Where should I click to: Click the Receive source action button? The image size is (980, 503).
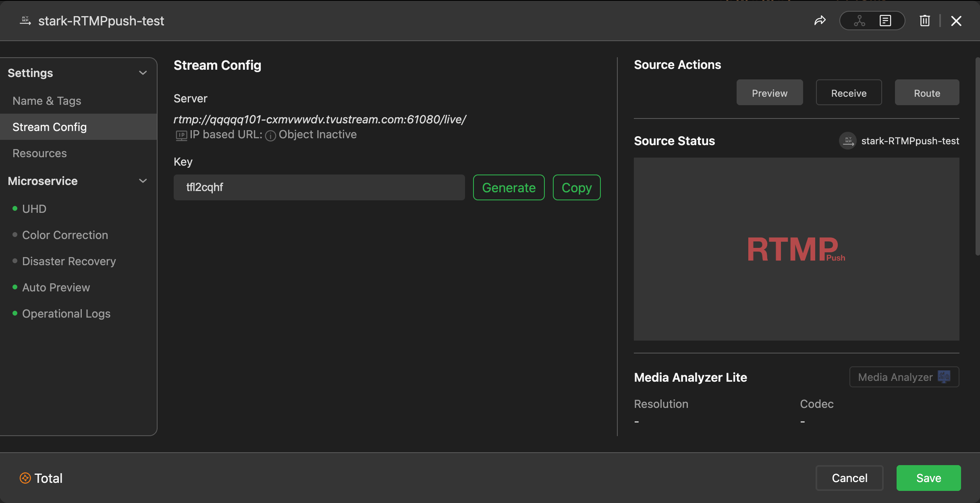coord(849,93)
